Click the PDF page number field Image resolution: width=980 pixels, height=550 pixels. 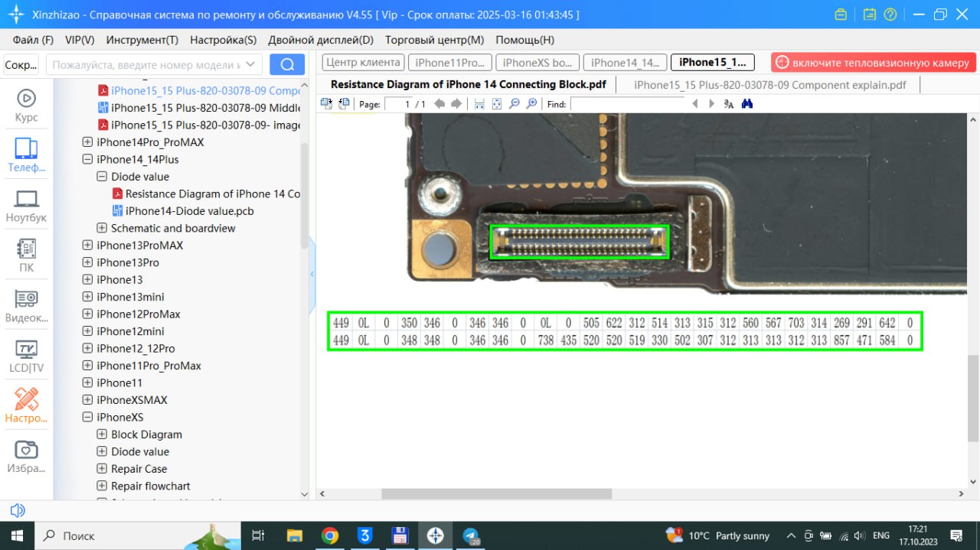click(398, 104)
